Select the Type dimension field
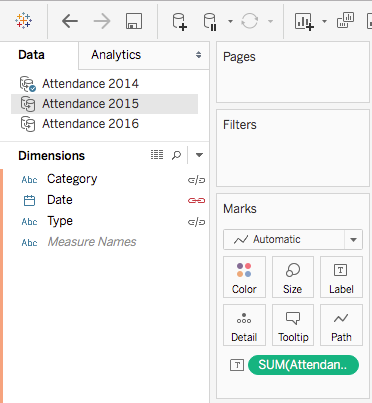Screen dimensions: 372x403 point(60,221)
